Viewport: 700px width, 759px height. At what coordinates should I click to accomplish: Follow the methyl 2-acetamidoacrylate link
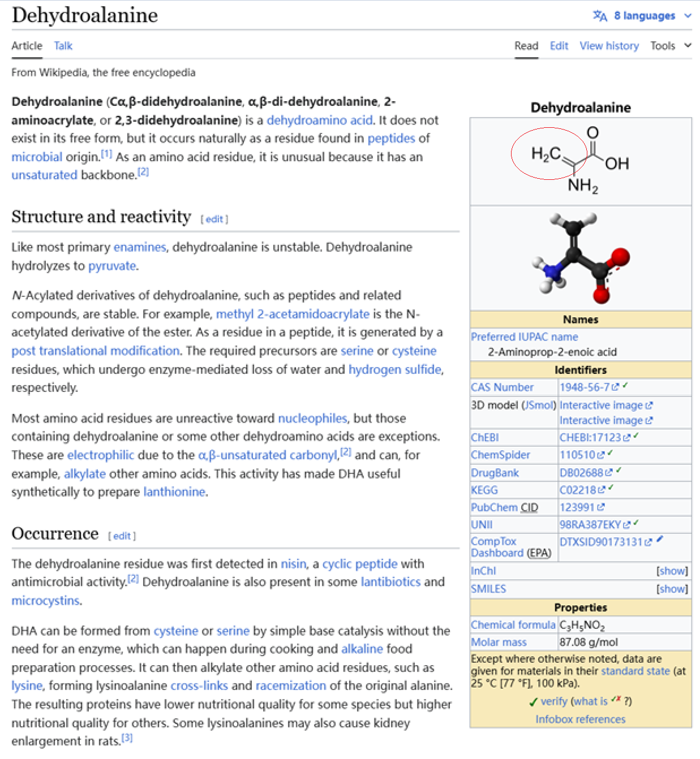[x=293, y=314]
